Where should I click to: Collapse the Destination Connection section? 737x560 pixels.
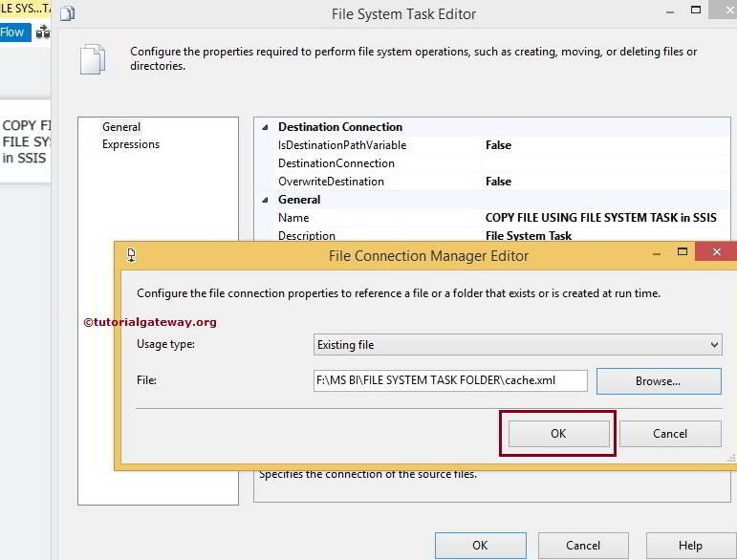click(x=265, y=127)
